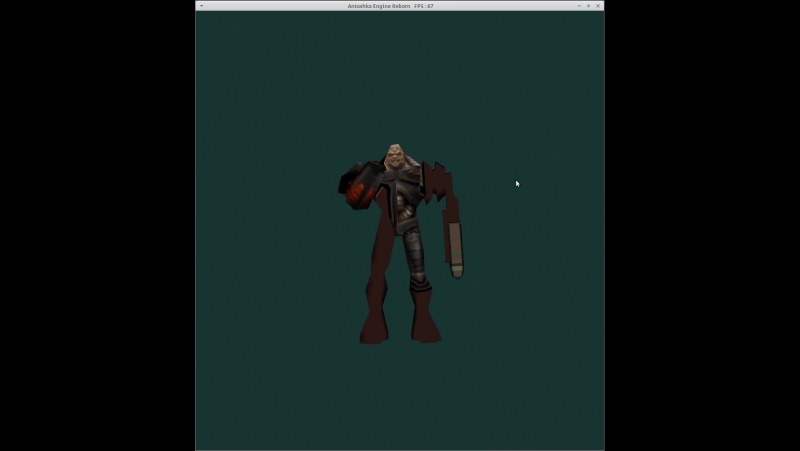Click the model's textured armored thigh
Viewport: 800px width, 451px height.
[412, 253]
